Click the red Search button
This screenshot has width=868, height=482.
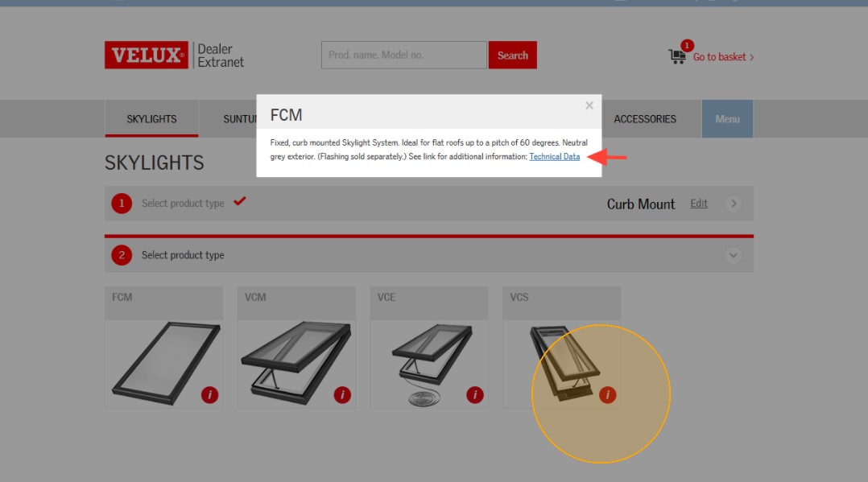[513, 55]
